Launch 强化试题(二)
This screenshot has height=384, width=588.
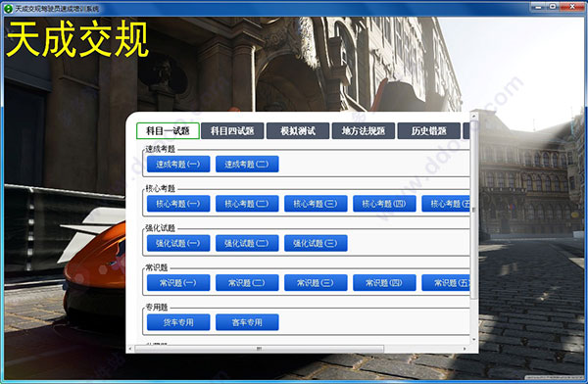247,243
